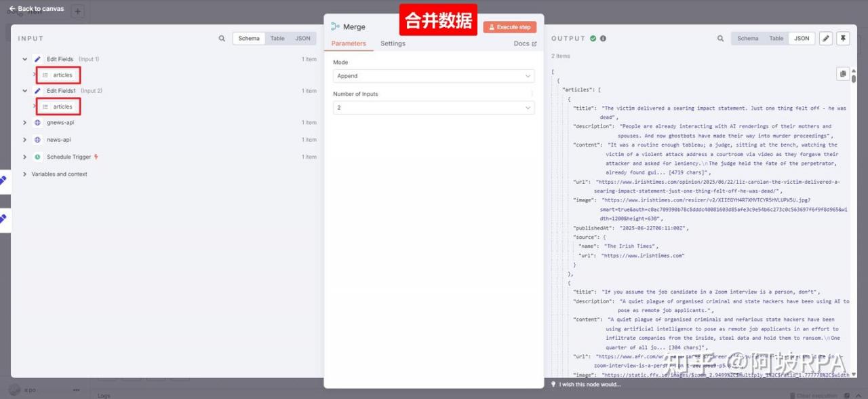868x399 pixels.
Task: Click "The Irish Times" source name value
Action: [631, 246]
